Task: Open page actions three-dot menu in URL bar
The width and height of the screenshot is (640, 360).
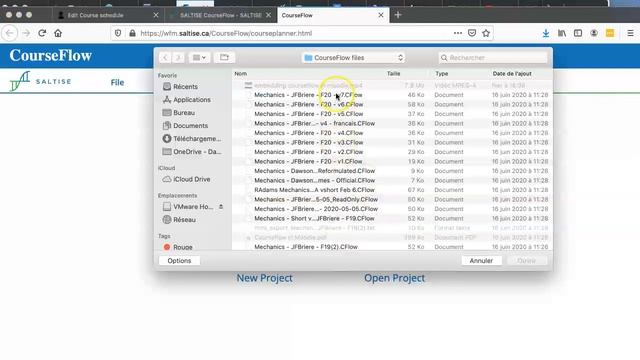Action: [458, 33]
